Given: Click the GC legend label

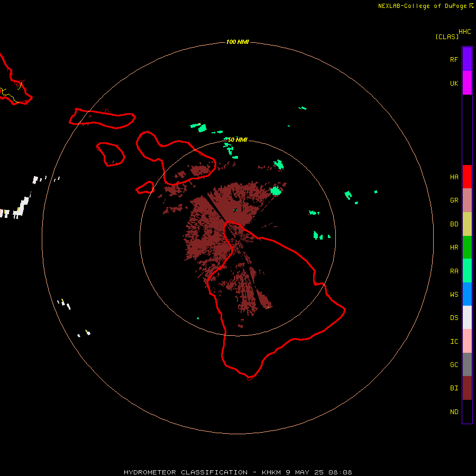Looking at the screenshot, I should [454, 365].
